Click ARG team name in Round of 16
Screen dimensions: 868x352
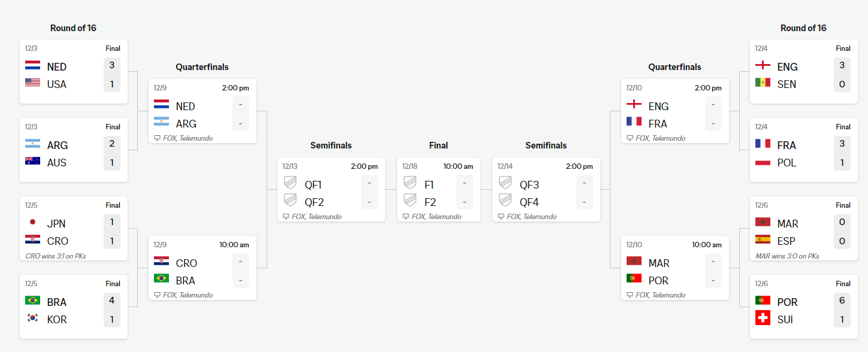tap(58, 145)
